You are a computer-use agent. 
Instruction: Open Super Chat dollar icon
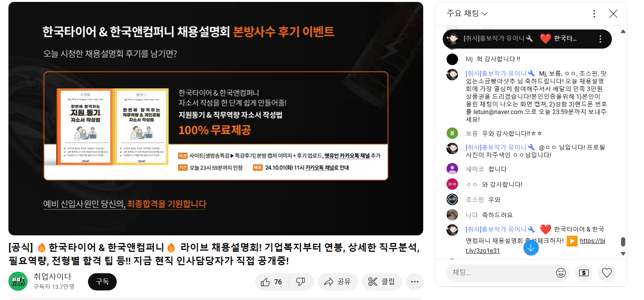coord(584,273)
